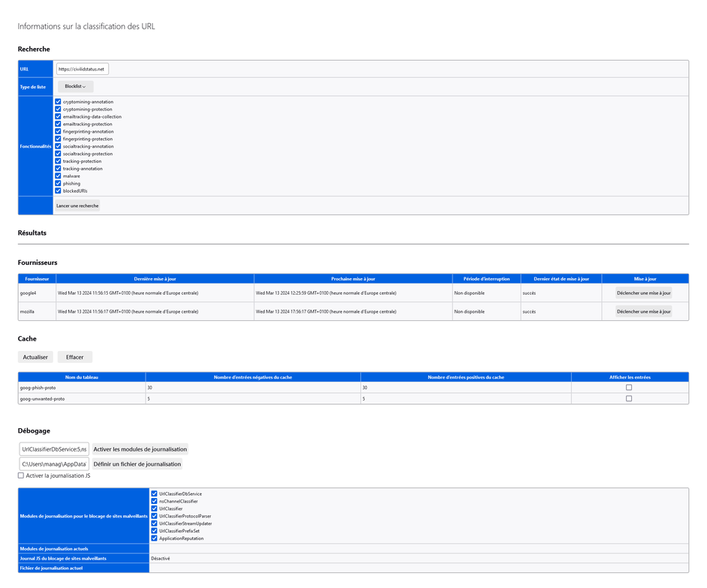Click the mozilla provider cell
Viewport: 707px width, 588px height.
point(37,311)
